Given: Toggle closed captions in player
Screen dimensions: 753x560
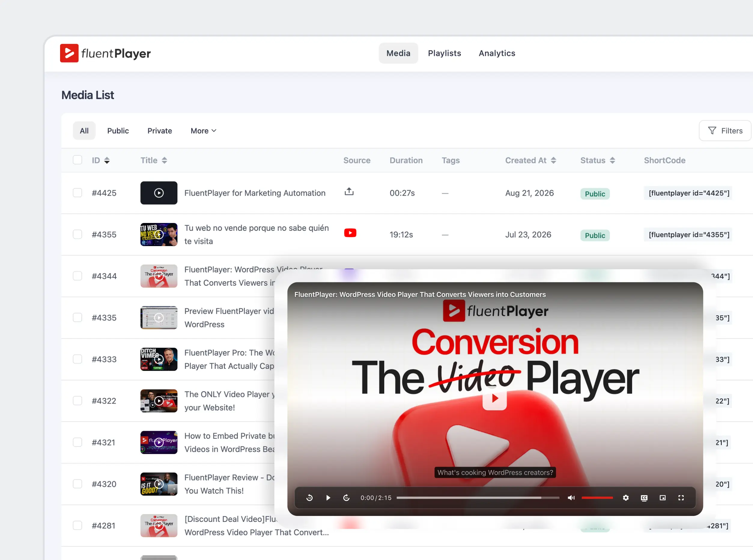Looking at the screenshot, I should [644, 498].
